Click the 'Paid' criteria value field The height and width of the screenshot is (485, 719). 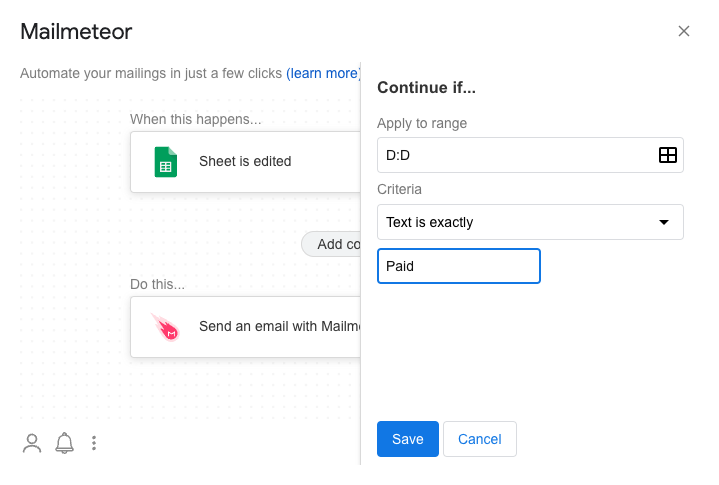(x=459, y=266)
